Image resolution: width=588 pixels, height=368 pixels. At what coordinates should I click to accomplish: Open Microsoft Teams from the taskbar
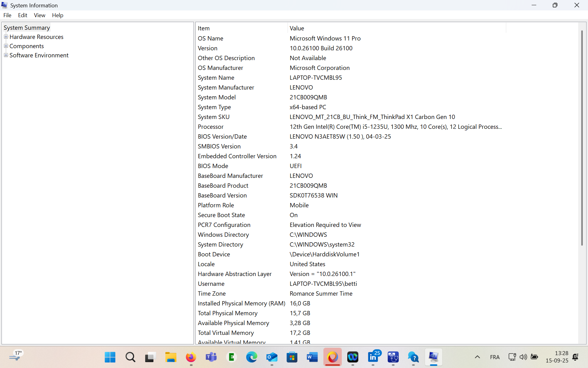point(211,357)
